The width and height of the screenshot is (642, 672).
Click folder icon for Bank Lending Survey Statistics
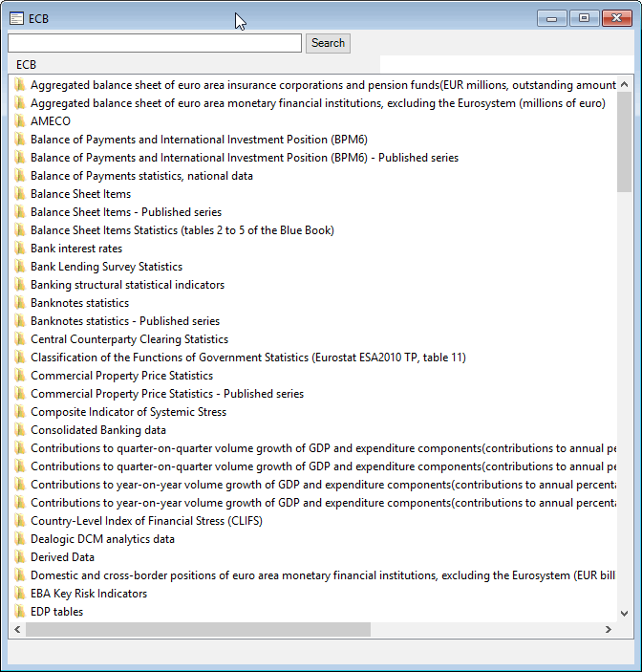click(x=20, y=267)
